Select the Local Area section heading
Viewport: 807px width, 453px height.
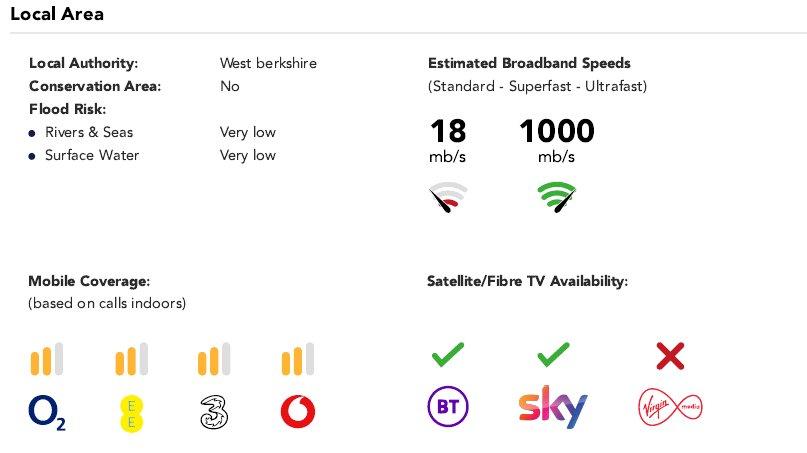pyautogui.click(x=57, y=14)
